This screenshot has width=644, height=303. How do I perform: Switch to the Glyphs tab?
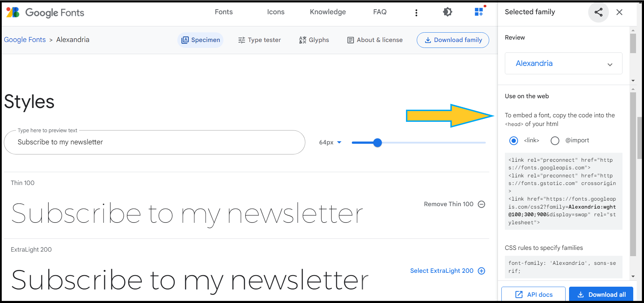click(x=314, y=40)
